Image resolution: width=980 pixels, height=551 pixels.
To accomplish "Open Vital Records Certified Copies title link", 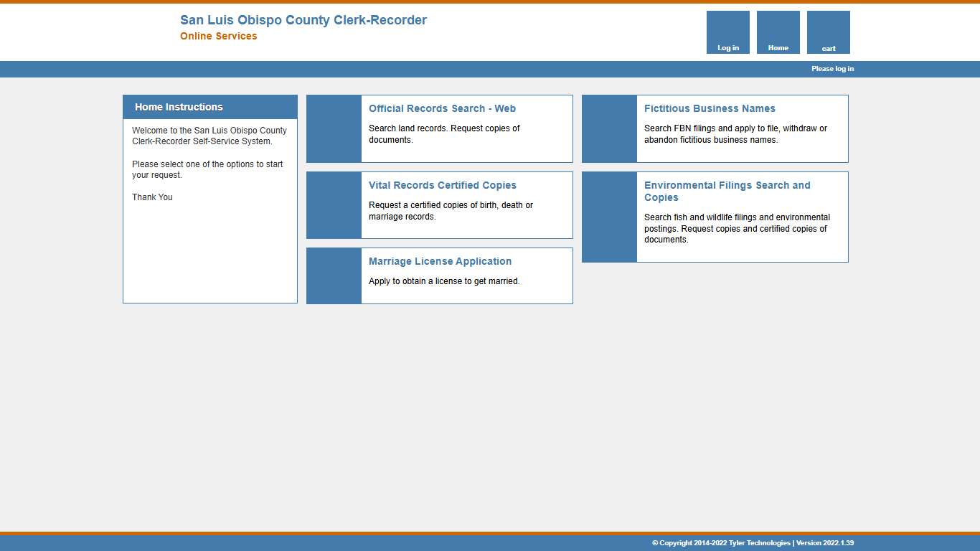I will (442, 186).
